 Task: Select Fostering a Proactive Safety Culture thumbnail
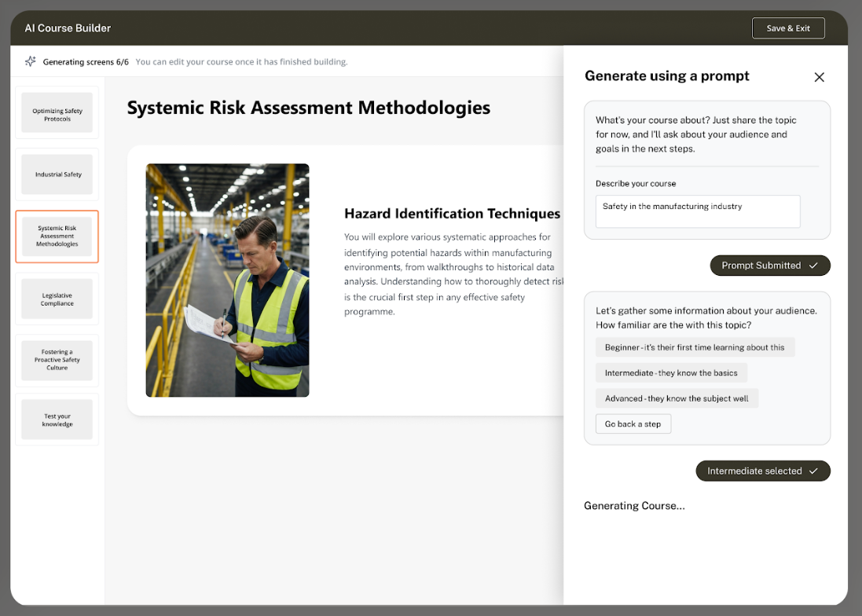tap(57, 361)
